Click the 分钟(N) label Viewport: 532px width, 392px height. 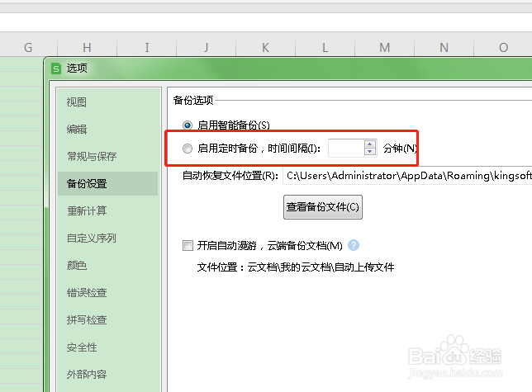[400, 149]
